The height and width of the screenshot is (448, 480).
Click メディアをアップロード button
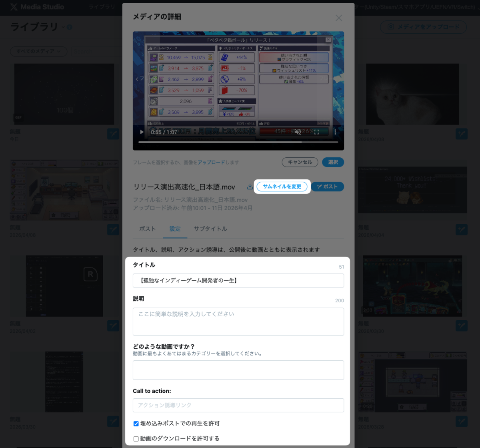click(424, 27)
